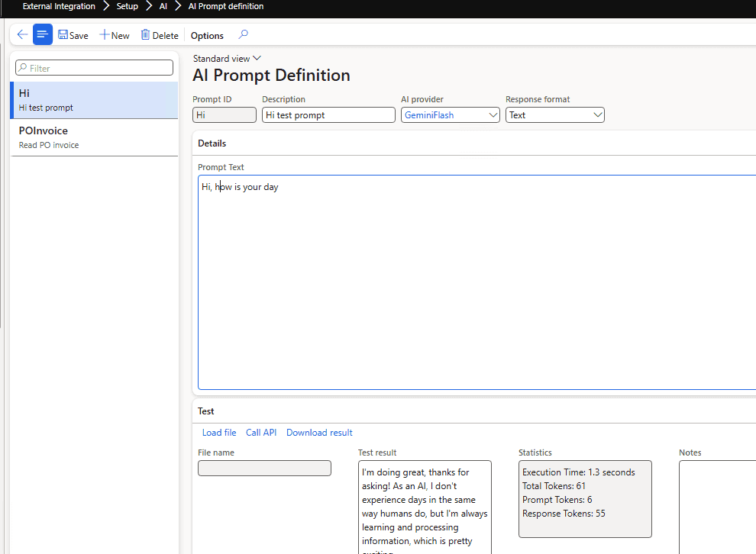Navigate to Setup in breadcrumb
756x554 pixels.
128,6
